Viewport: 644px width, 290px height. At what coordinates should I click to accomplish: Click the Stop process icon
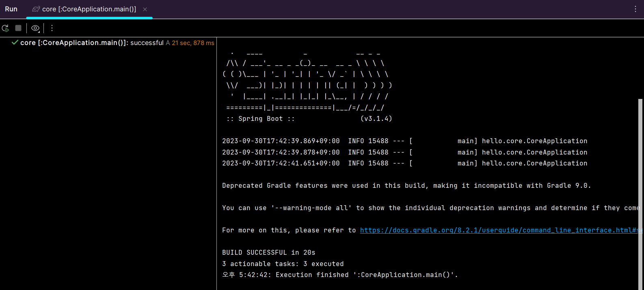click(18, 28)
